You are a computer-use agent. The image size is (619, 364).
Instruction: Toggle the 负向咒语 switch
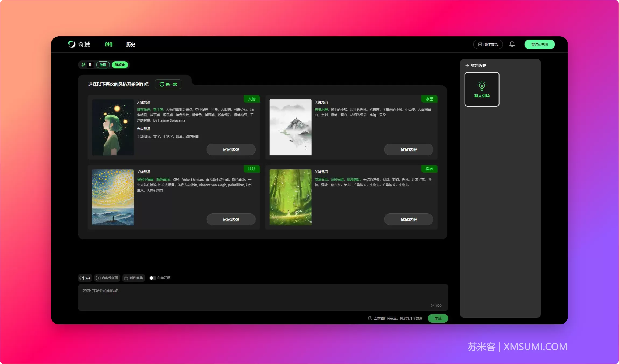152,278
